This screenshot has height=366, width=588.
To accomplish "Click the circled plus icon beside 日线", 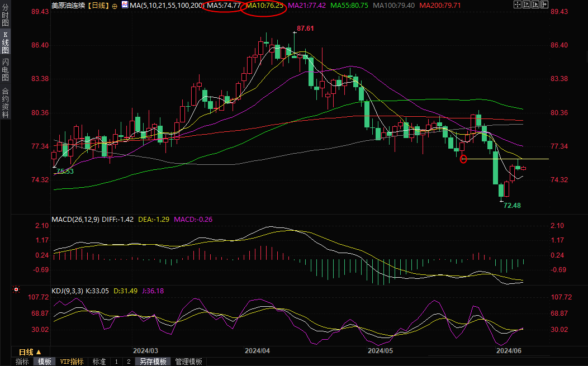I will (x=115, y=6).
